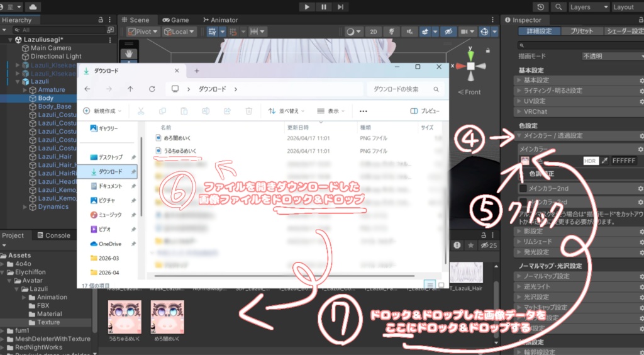Click the Unity Play button
Screen dimensions: 644x355
pos(306,7)
